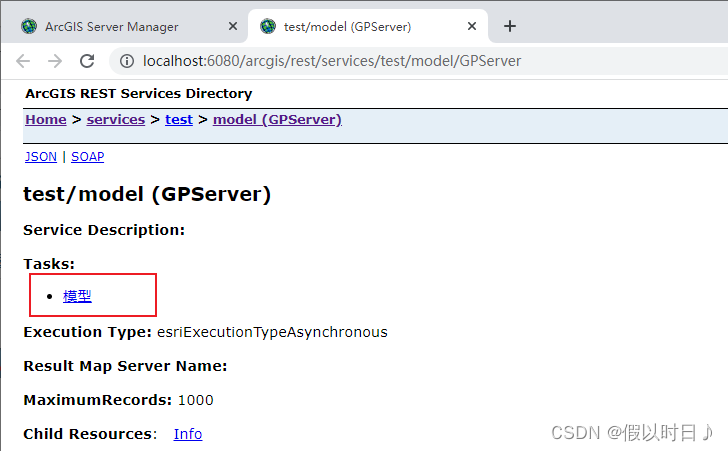View site information icon in address bar
Viewport: 728px width, 451px height.
tap(127, 61)
